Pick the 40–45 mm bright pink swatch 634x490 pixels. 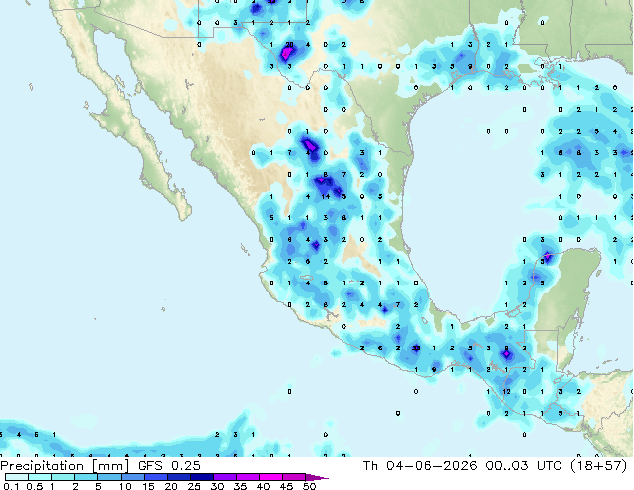(x=271, y=477)
